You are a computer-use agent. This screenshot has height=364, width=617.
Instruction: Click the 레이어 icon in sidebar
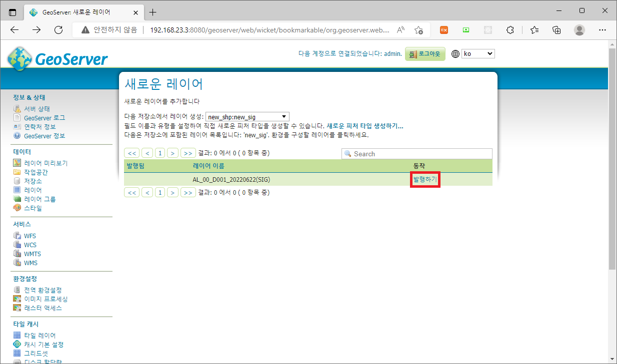click(17, 190)
